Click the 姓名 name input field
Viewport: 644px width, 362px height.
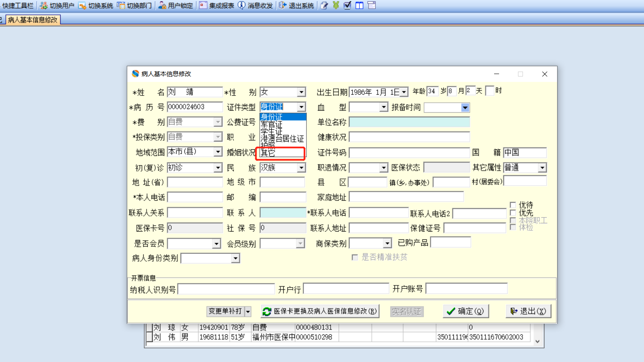click(195, 92)
